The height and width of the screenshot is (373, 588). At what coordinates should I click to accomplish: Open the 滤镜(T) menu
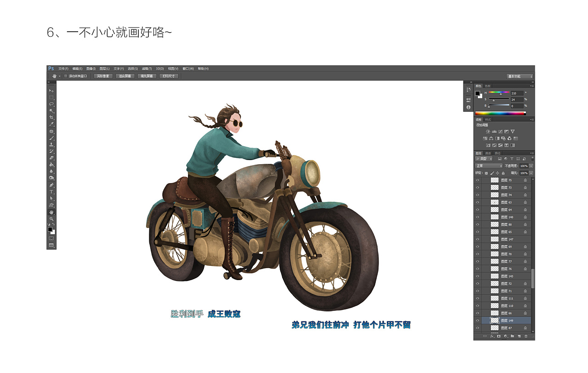[x=147, y=69]
